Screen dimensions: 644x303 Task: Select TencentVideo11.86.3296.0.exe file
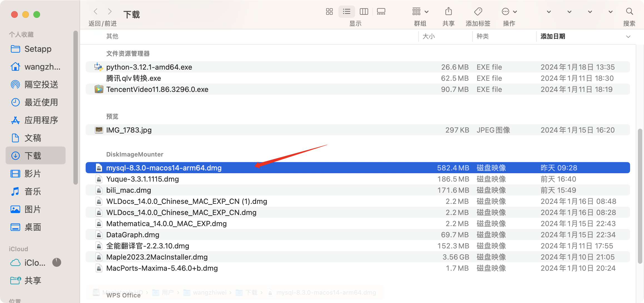[x=358, y=89]
